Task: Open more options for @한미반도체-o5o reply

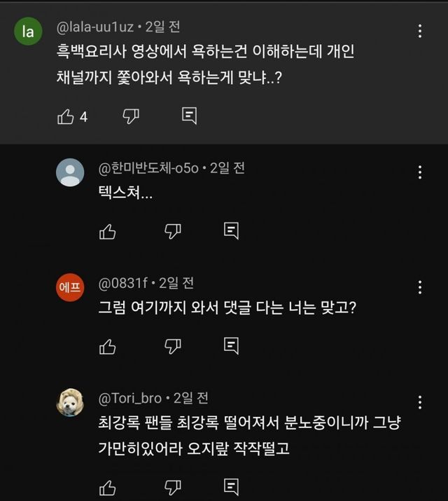Action: 419,172
